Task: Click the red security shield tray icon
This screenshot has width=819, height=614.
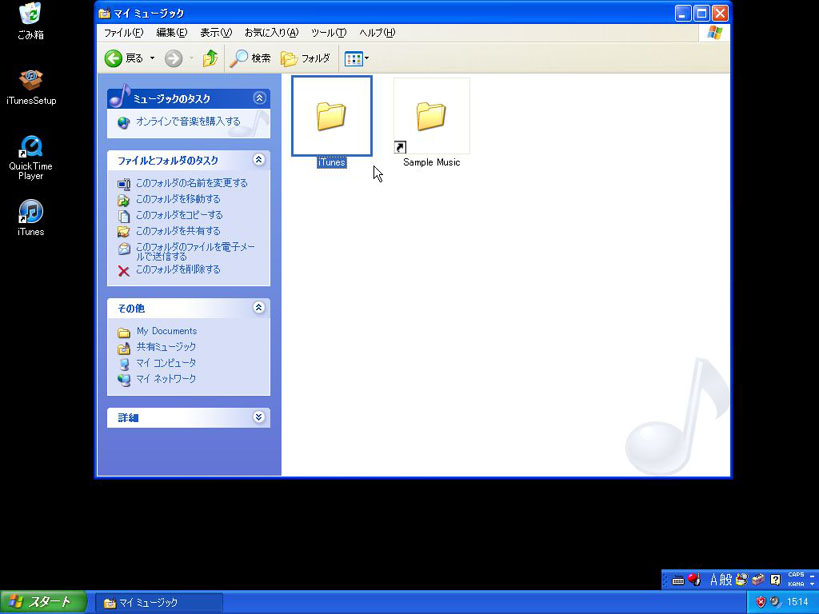Action: pyautogui.click(x=760, y=602)
